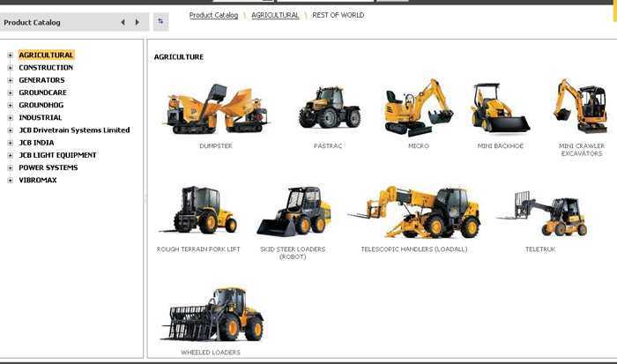Screen dimensions: 617x364
Task: Open the Wheeled Loaders image
Action: pyautogui.click(x=212, y=315)
